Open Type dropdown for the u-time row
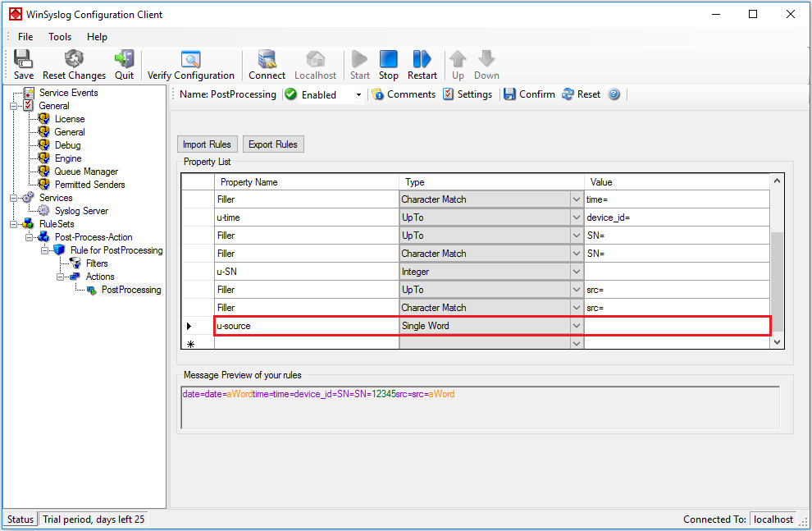This screenshot has width=812, height=531. click(x=577, y=217)
